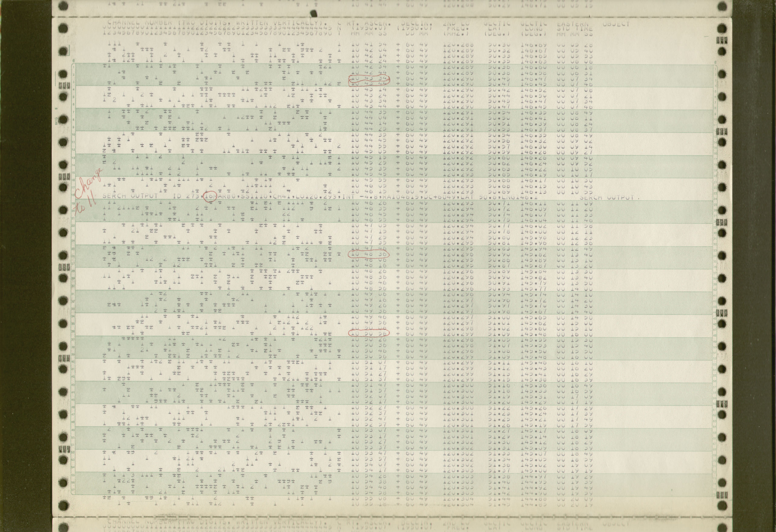Click the red-circled "16" in 16MAR80
The image size is (776, 532).
pos(210,196)
